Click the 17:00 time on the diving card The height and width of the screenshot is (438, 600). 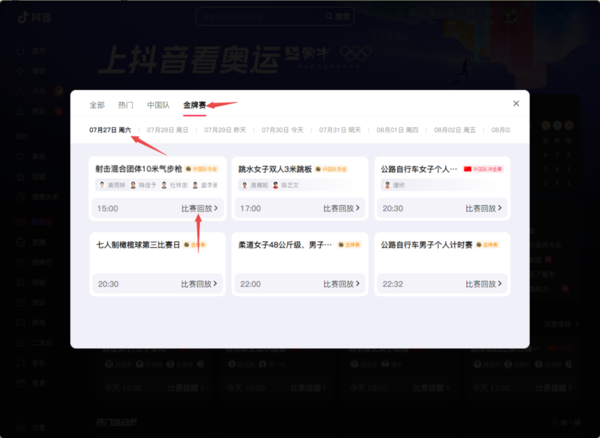250,208
